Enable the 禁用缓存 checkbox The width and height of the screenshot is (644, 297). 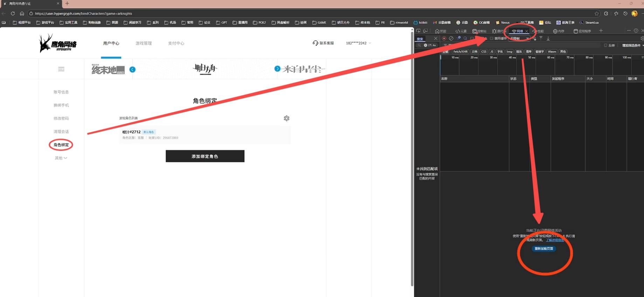coord(492,38)
